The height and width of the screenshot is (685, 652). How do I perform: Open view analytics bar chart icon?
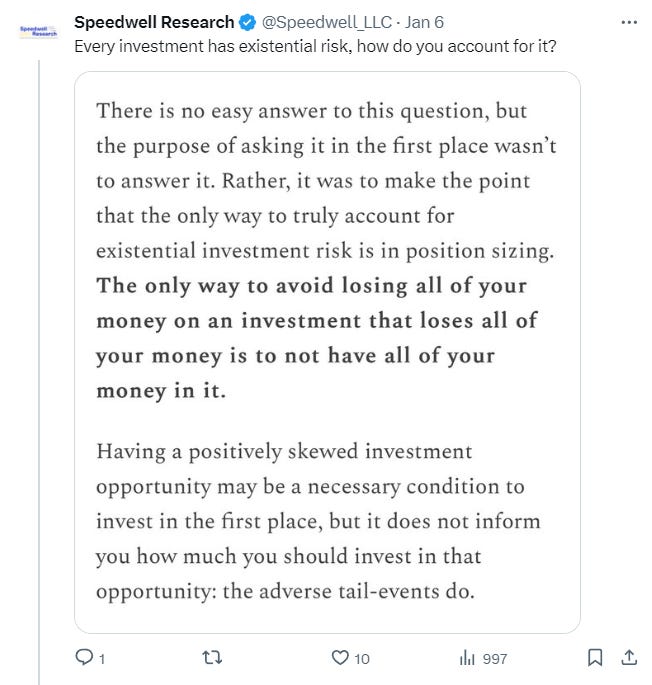click(x=467, y=657)
